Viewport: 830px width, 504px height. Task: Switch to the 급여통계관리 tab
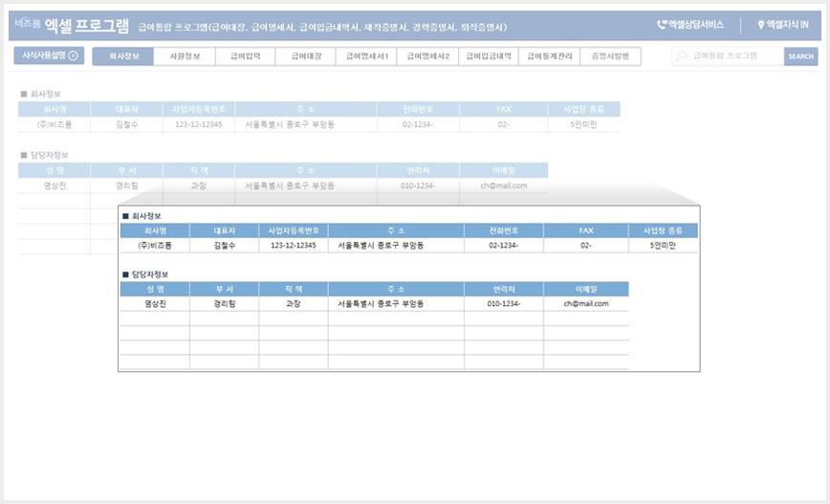click(x=550, y=56)
